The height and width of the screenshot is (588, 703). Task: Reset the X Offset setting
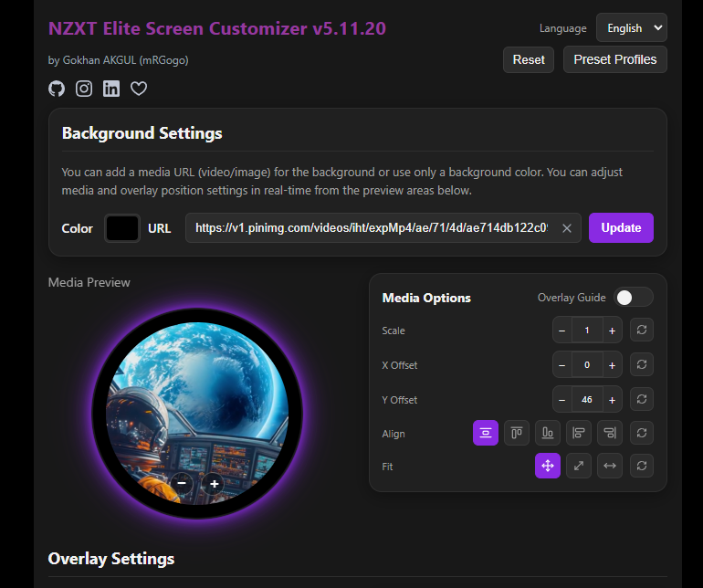[642, 364]
